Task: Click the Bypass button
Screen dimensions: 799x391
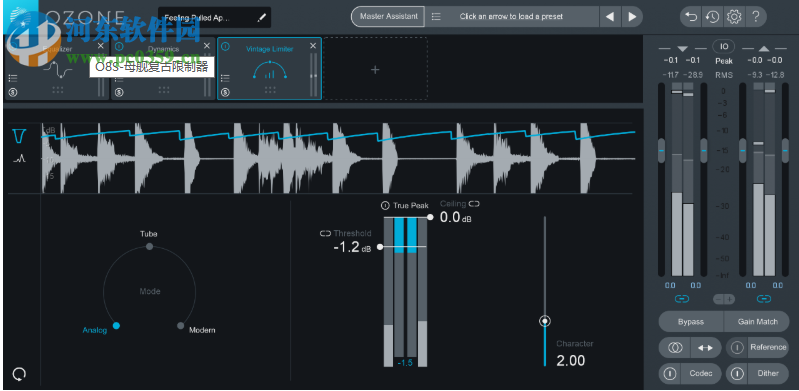Action: (691, 322)
